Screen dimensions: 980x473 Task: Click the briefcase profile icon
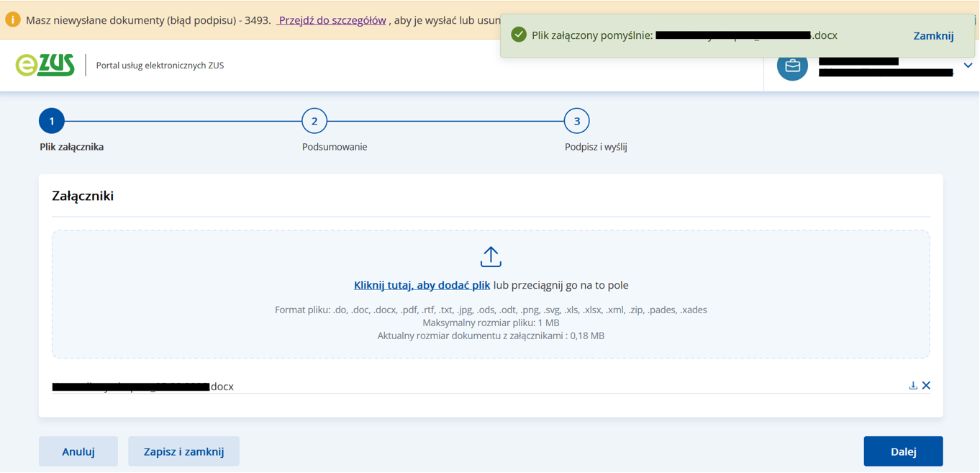(x=792, y=66)
